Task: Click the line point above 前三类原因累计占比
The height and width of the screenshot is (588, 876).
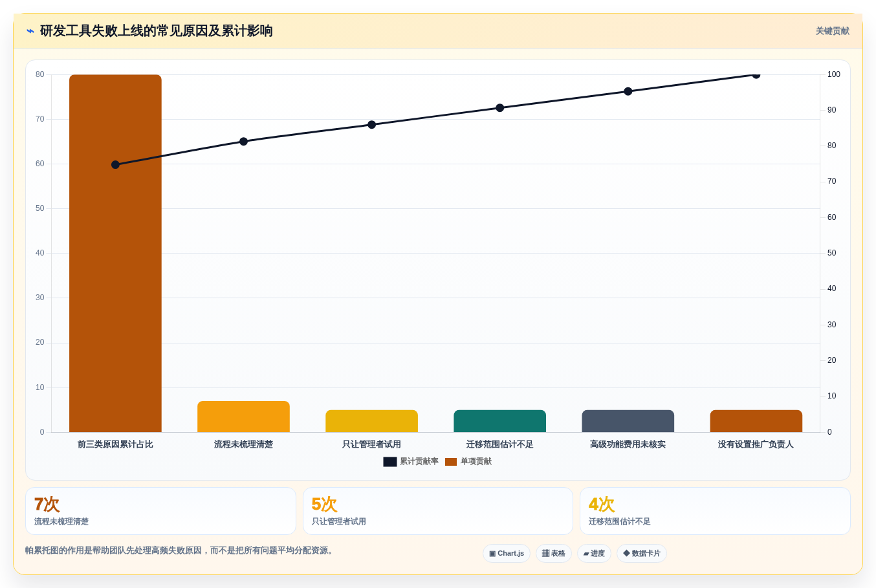Action: 115,165
